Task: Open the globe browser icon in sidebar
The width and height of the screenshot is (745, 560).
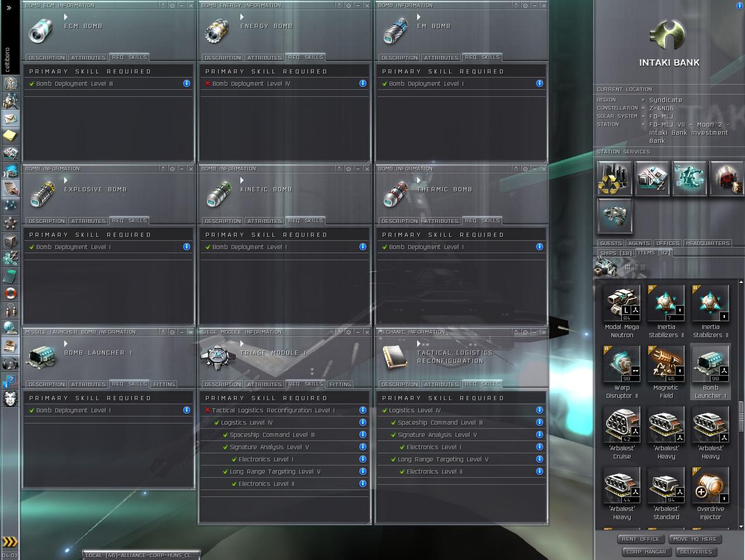Action: point(10,328)
